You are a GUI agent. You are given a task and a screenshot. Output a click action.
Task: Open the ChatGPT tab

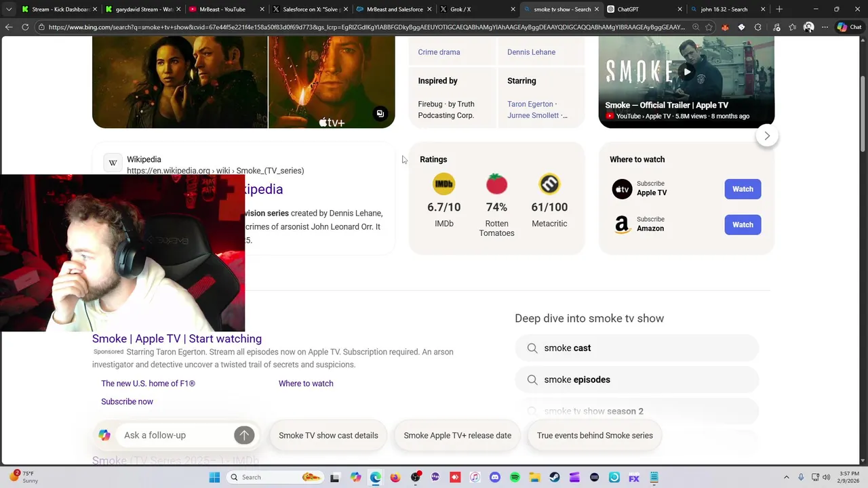tap(644, 9)
